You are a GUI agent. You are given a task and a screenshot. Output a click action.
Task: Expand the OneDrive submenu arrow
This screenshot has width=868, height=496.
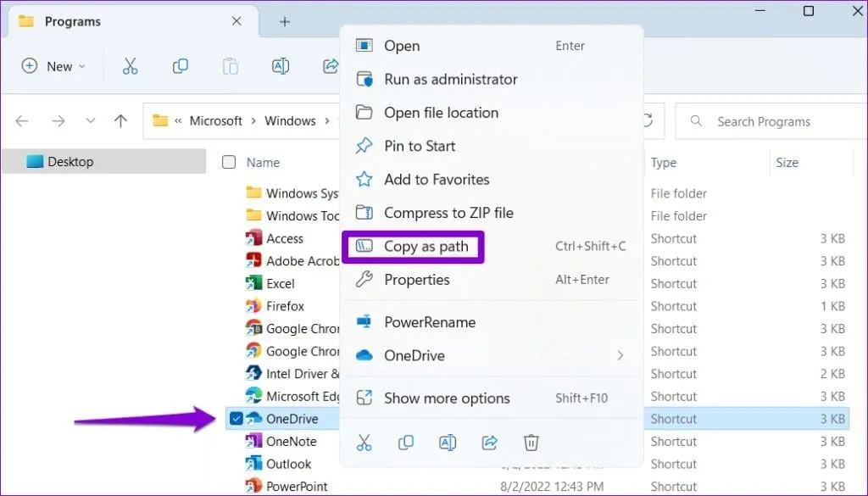click(620, 355)
